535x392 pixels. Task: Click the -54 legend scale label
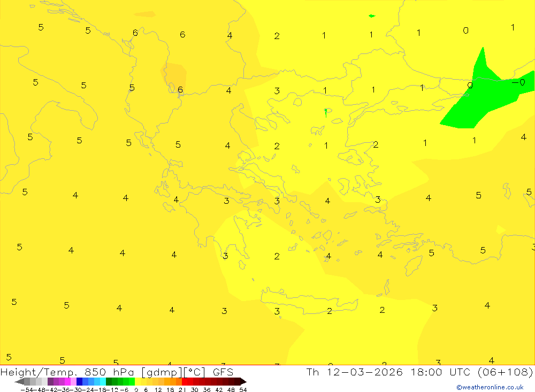27,390
